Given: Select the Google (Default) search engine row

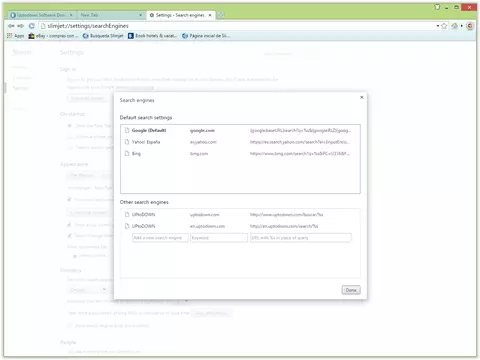Looking at the screenshot, I should click(240, 130).
